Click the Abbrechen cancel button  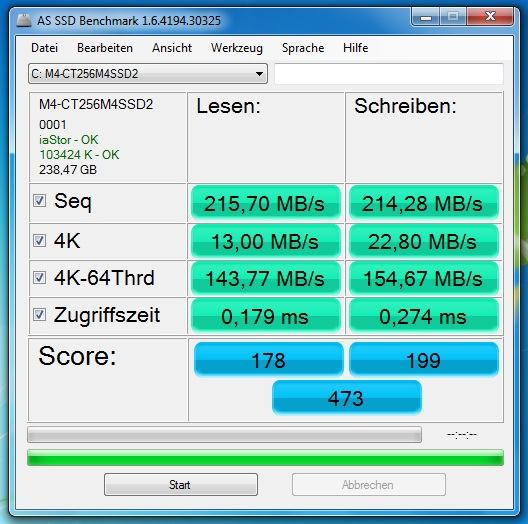(369, 485)
